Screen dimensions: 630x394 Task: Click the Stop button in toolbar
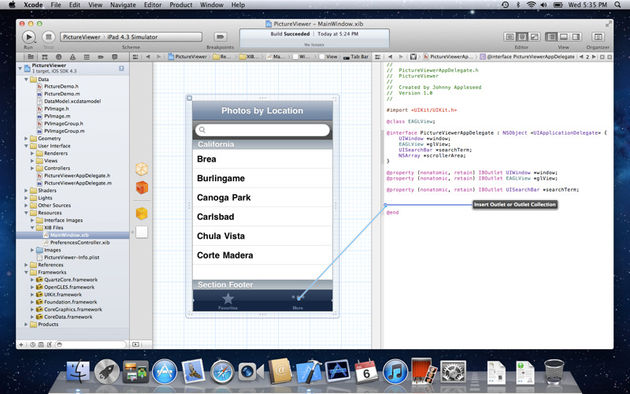(x=49, y=37)
